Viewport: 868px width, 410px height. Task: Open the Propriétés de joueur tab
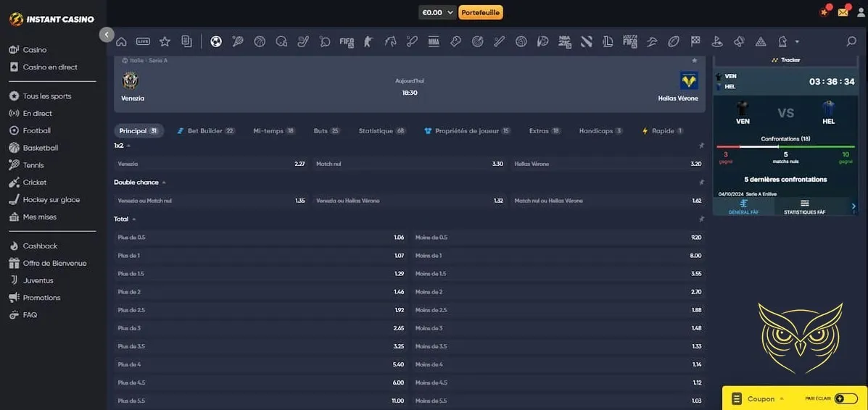467,131
